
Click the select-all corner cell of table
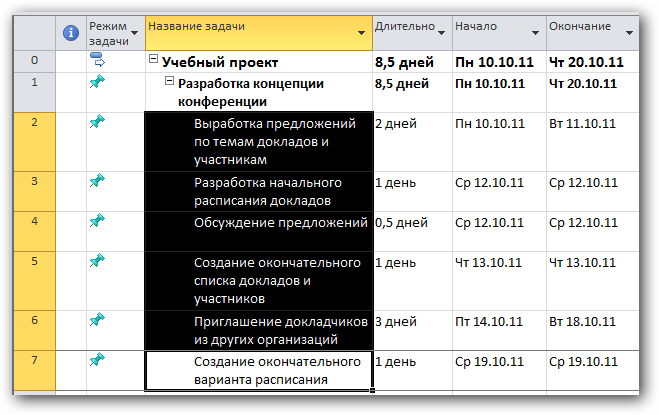(x=34, y=33)
